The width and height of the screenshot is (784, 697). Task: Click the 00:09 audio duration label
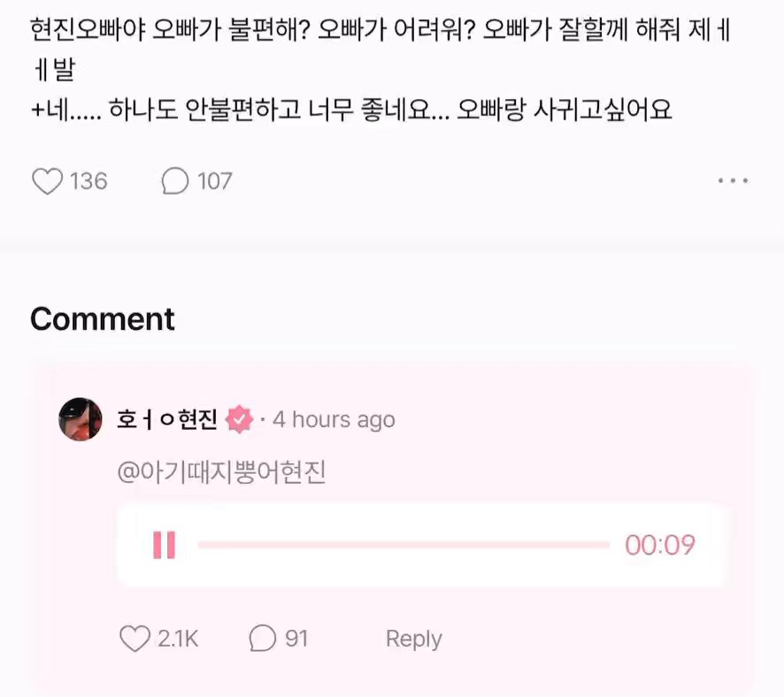[x=660, y=545]
